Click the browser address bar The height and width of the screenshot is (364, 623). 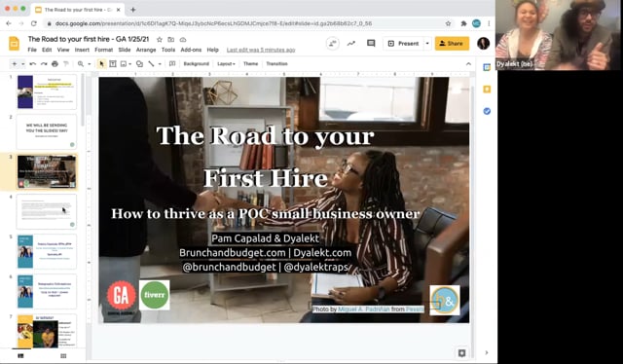(249, 23)
